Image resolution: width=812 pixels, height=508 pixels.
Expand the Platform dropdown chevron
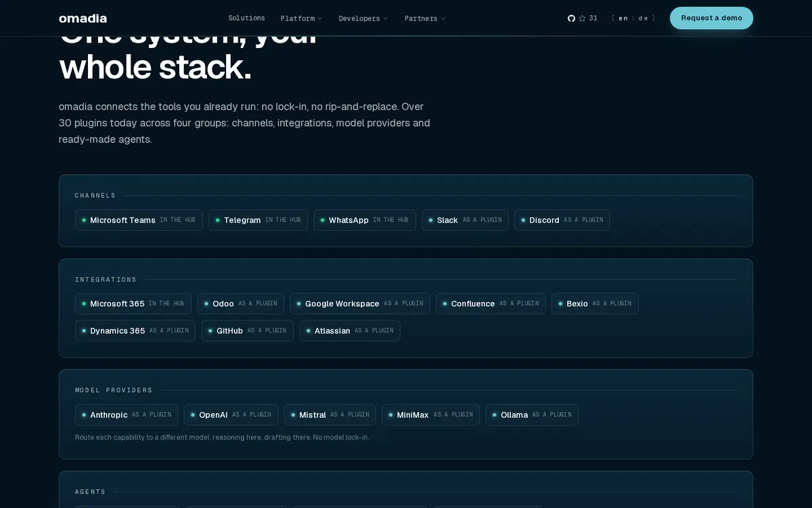(320, 19)
